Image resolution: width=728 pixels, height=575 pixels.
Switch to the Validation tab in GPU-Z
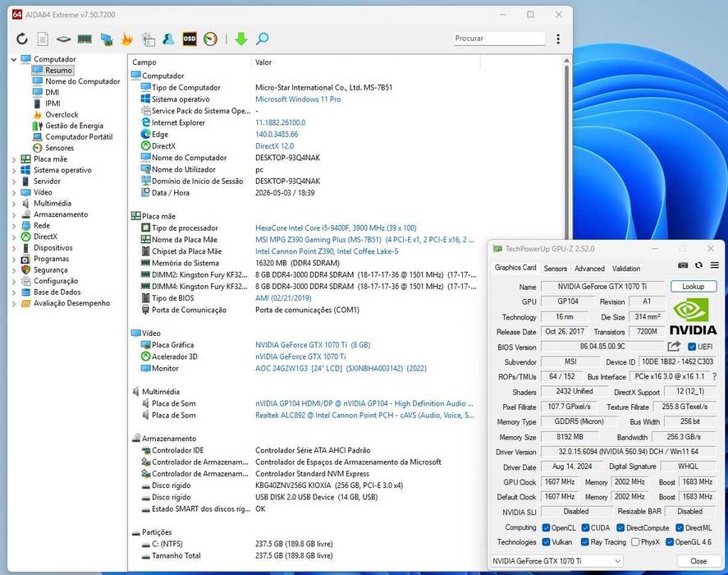click(626, 269)
